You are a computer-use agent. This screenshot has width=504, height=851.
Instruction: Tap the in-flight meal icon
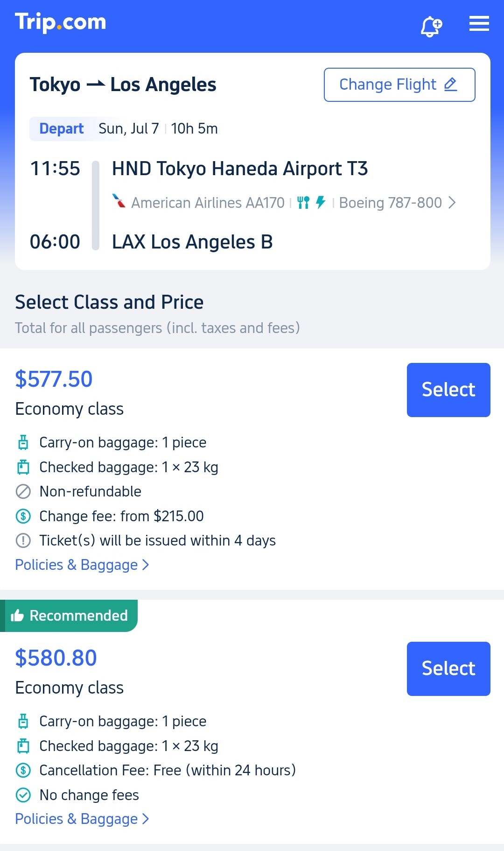pyautogui.click(x=303, y=202)
